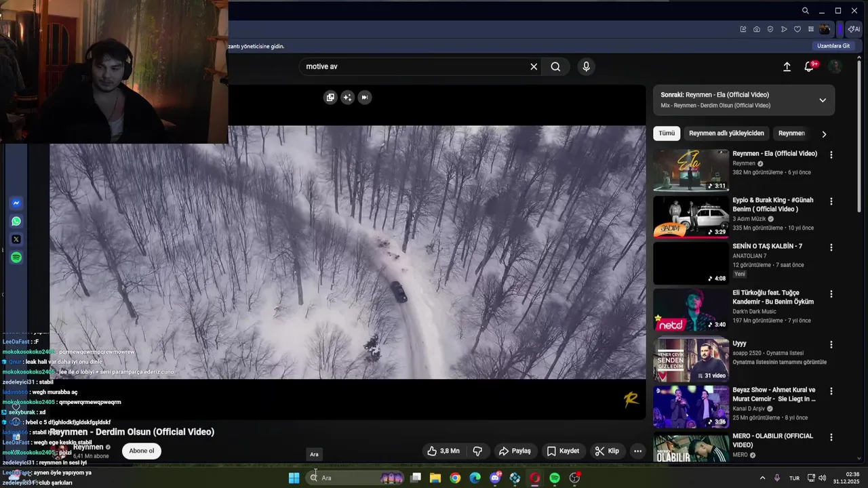Open X (Twitter) in the browser sidebar
The width and height of the screenshot is (868, 488).
tap(16, 239)
